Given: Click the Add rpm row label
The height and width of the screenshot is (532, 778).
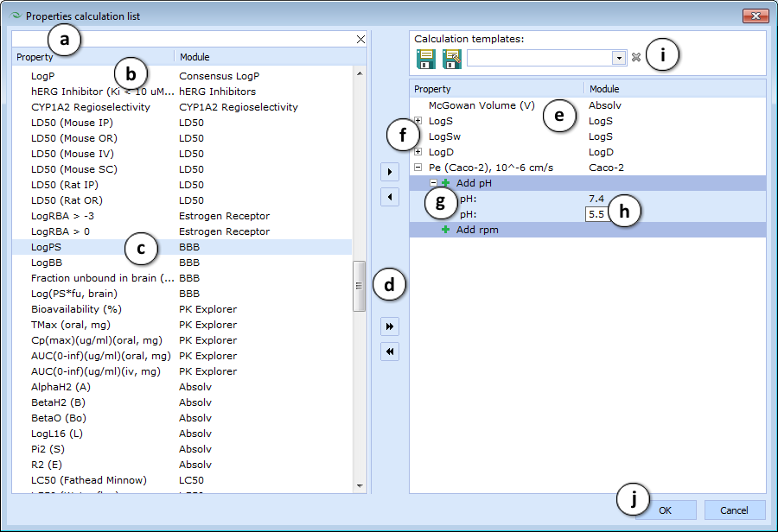Looking at the screenshot, I should [x=477, y=230].
